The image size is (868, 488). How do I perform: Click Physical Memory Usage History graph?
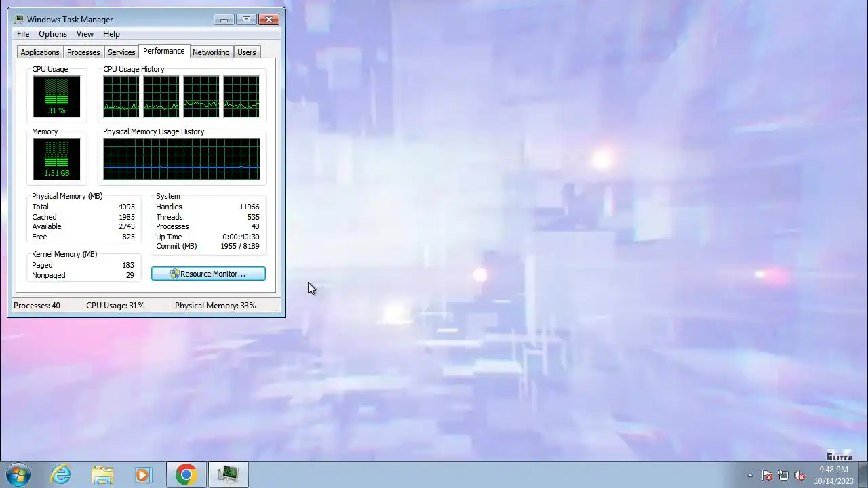pyautogui.click(x=182, y=159)
